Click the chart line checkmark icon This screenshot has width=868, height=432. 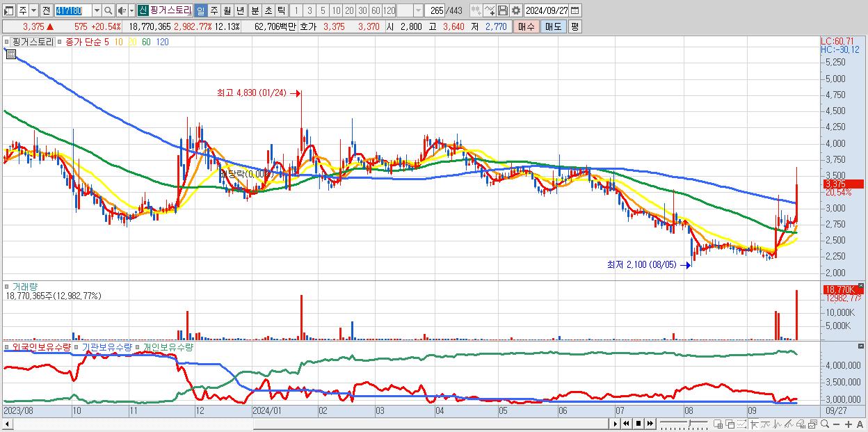click(490, 10)
